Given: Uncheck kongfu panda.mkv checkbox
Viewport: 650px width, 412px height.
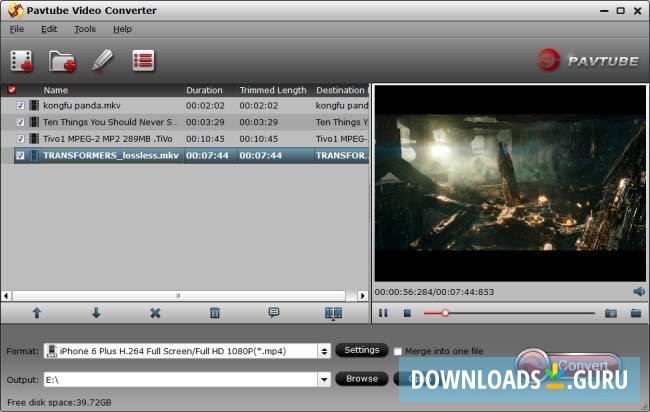Looking at the screenshot, I should (x=20, y=106).
